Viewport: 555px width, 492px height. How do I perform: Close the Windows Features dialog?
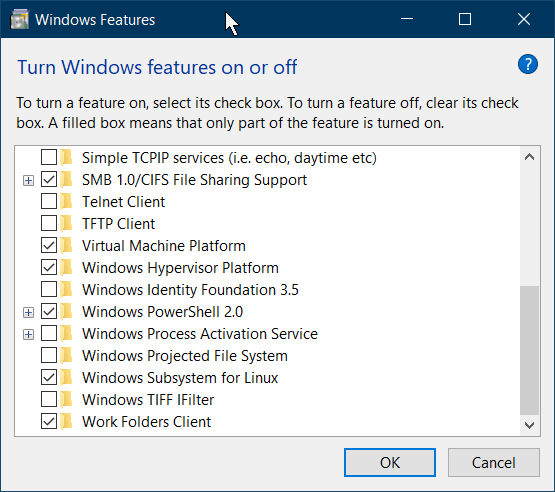[x=523, y=19]
